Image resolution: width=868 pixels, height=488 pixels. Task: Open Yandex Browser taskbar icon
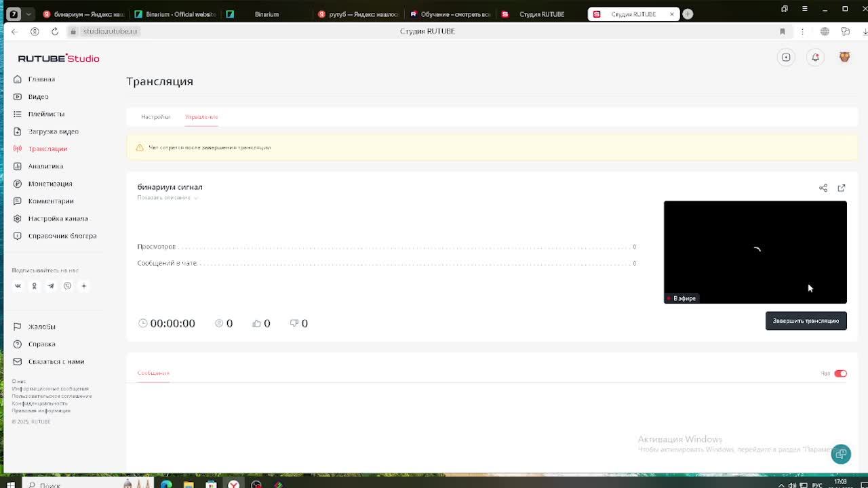coord(233,485)
